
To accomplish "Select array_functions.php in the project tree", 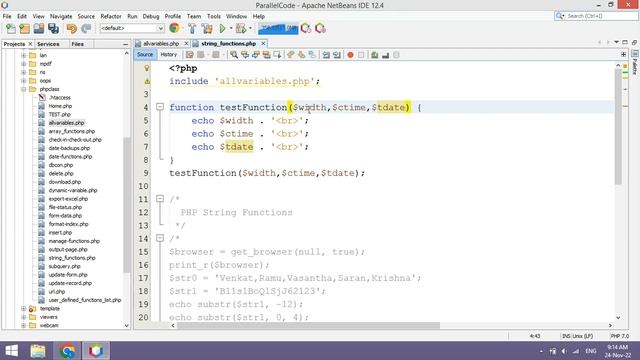I will tap(72, 131).
